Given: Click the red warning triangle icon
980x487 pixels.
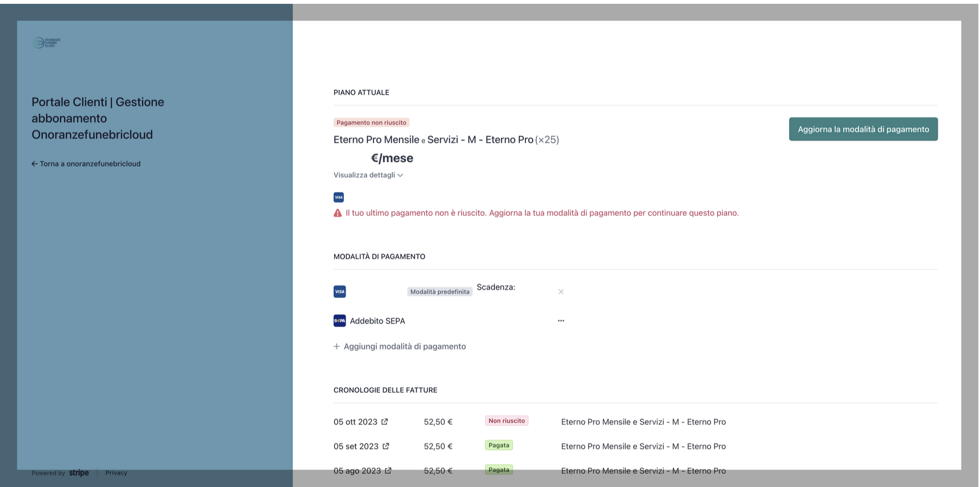Looking at the screenshot, I should click(338, 213).
